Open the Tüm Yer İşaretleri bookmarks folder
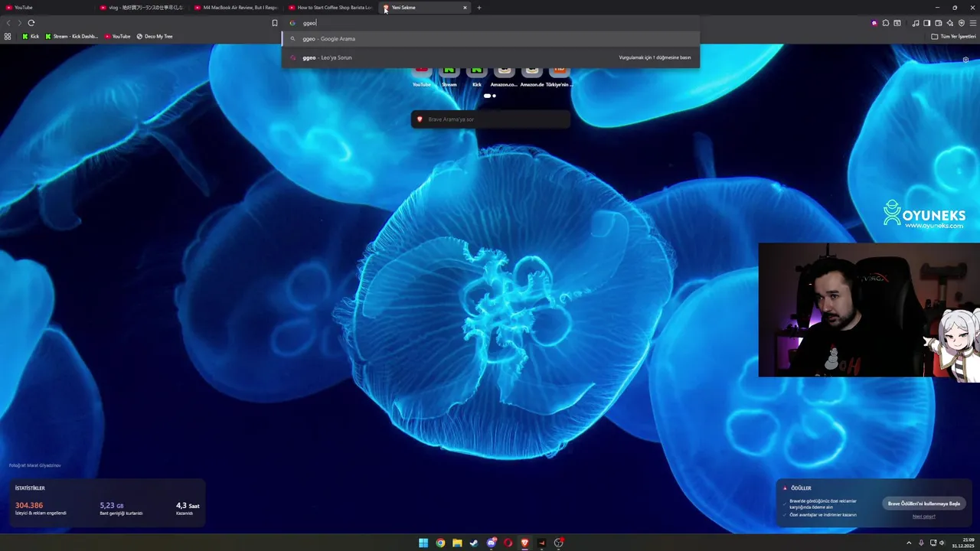The image size is (980, 551). coord(953,36)
